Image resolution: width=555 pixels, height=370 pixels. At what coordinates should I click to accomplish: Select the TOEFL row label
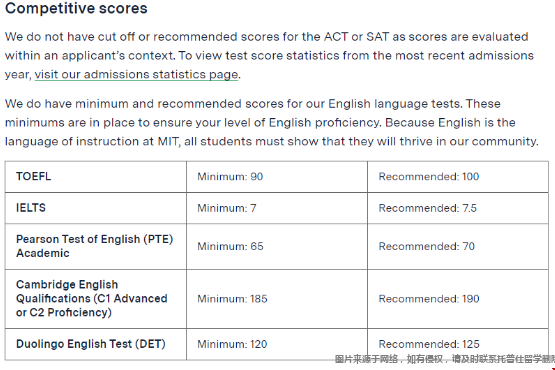pyautogui.click(x=34, y=176)
